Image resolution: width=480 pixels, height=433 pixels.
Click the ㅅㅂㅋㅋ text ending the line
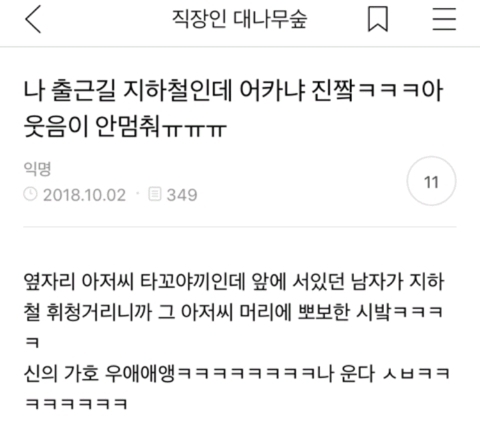pyautogui.click(x=416, y=374)
